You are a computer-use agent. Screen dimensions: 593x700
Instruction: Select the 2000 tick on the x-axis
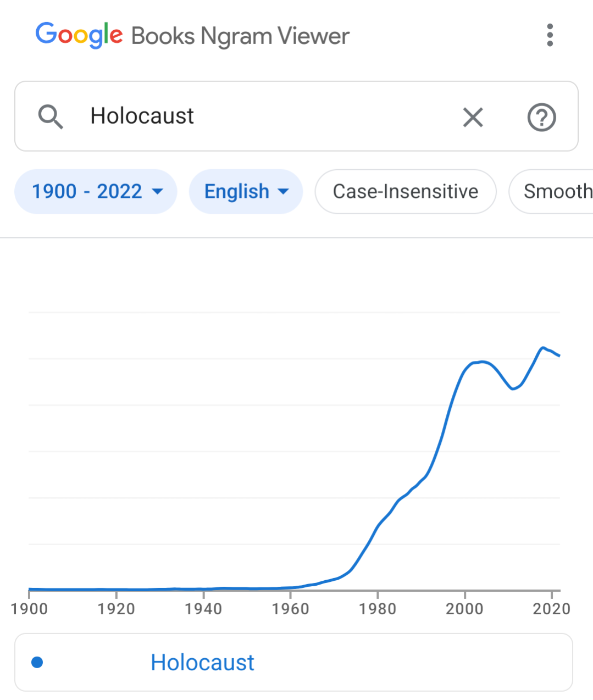(x=464, y=608)
